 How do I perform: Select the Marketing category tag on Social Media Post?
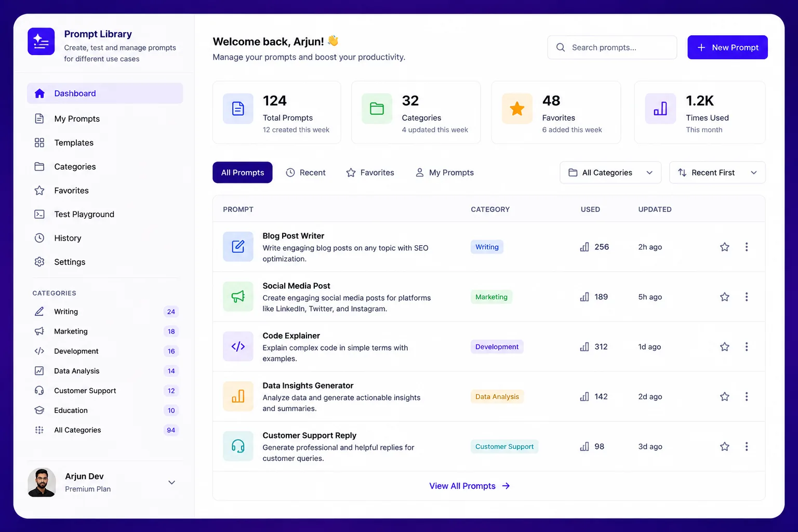point(491,297)
